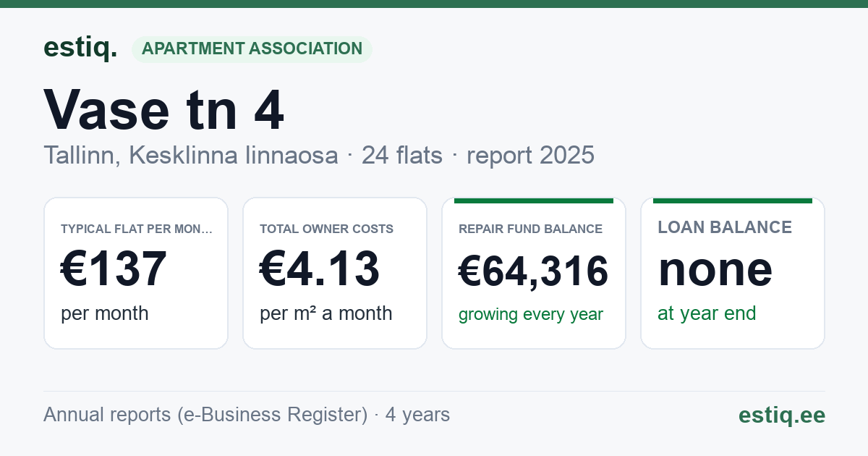Click the growing every year text

(x=531, y=315)
